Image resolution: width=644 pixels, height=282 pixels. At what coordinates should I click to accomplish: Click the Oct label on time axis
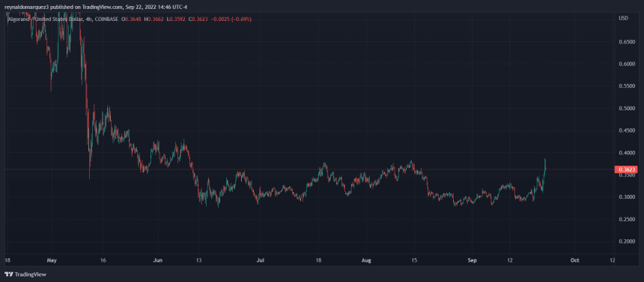(x=574, y=260)
